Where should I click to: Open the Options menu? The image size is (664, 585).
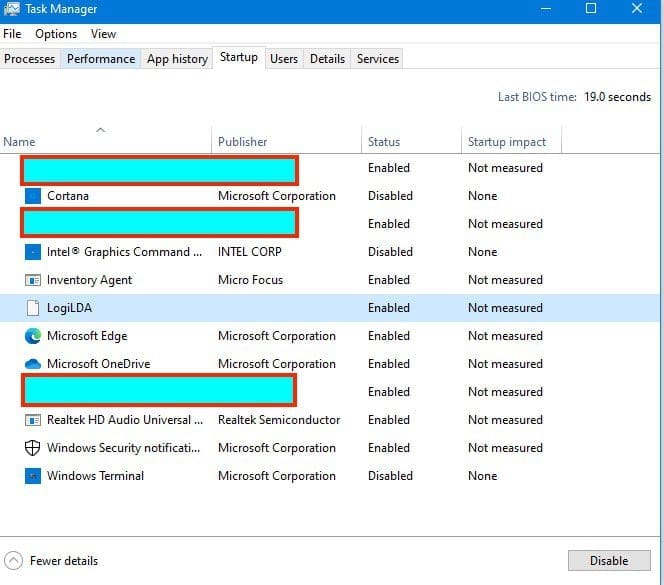point(56,34)
